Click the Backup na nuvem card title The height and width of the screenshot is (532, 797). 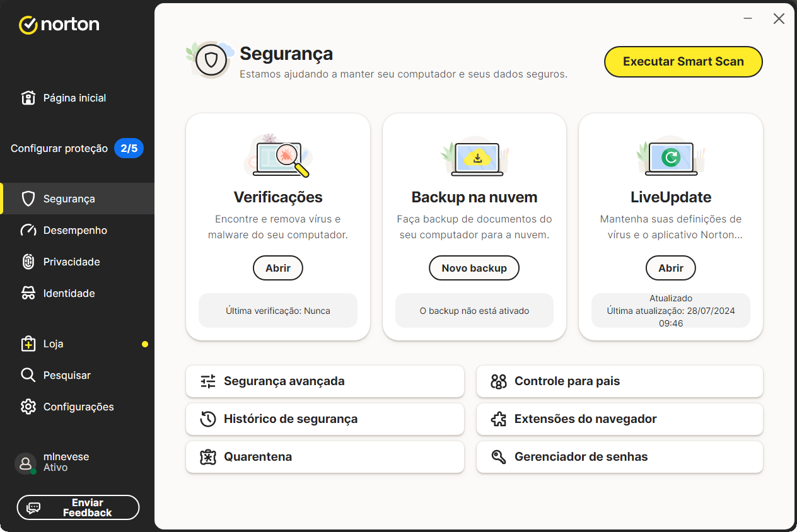(x=474, y=197)
